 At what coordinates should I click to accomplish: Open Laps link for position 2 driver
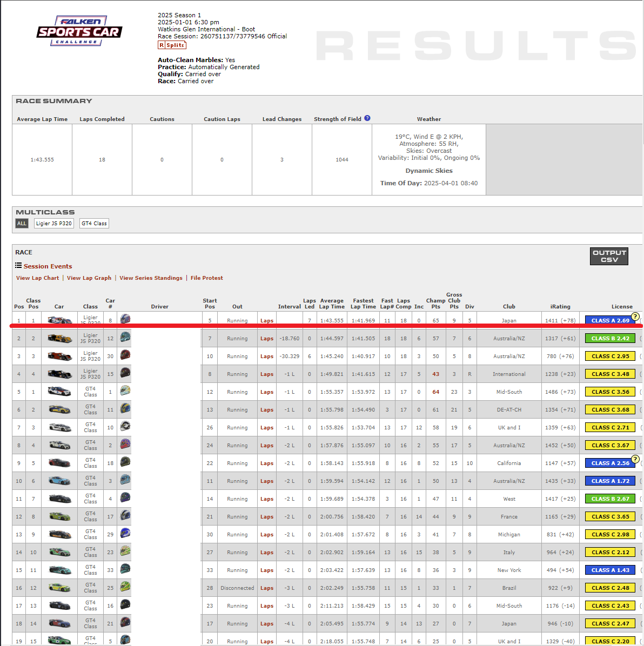pos(267,339)
